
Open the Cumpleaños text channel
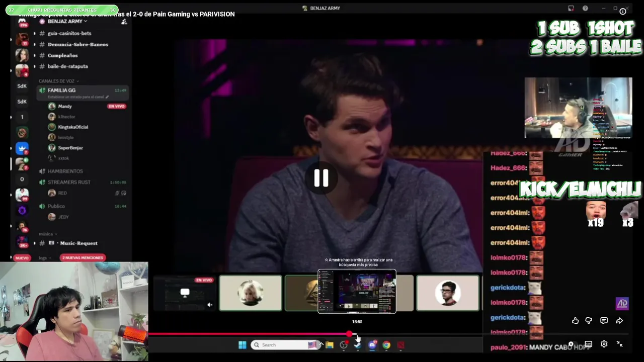click(x=62, y=55)
